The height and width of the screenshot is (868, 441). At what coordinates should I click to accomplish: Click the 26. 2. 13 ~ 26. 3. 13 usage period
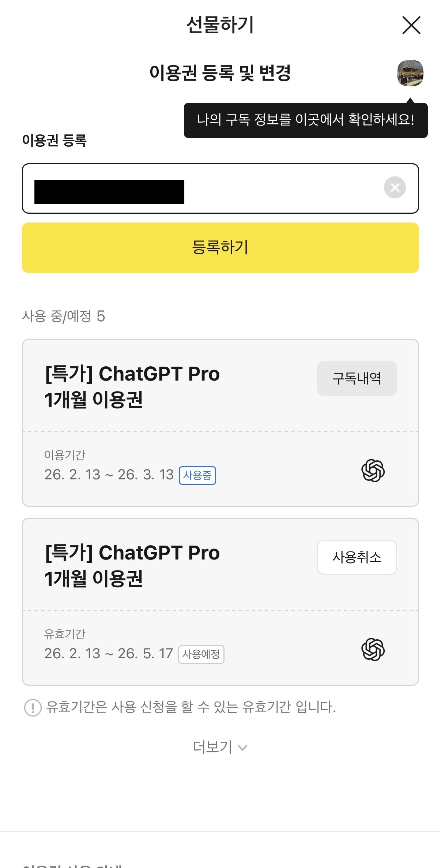[109, 475]
